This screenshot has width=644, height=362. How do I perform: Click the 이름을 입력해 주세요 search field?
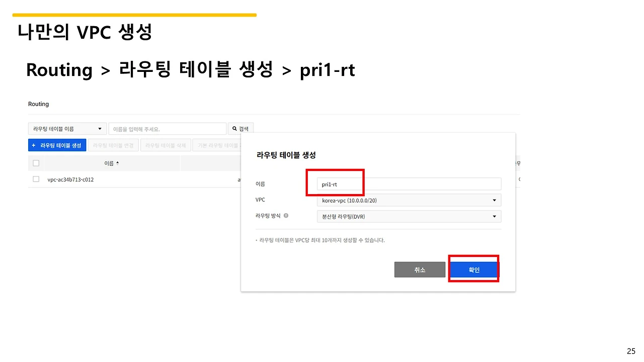tap(168, 128)
